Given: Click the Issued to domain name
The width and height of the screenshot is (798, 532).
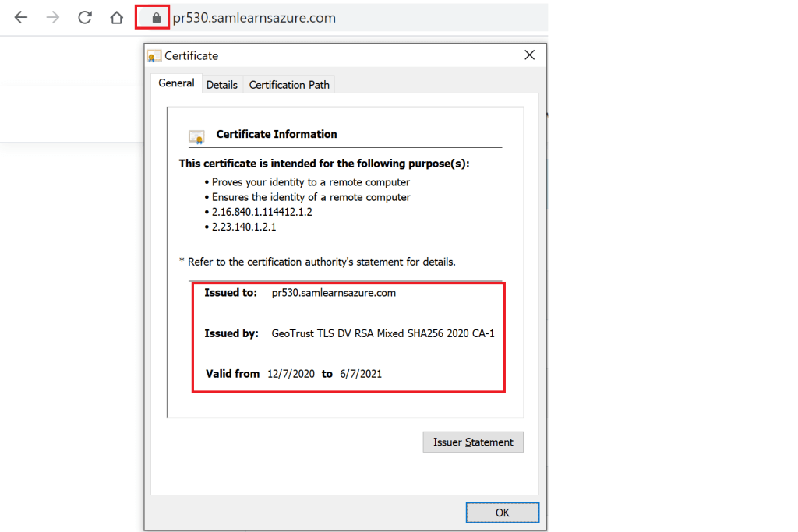Looking at the screenshot, I should coord(334,293).
